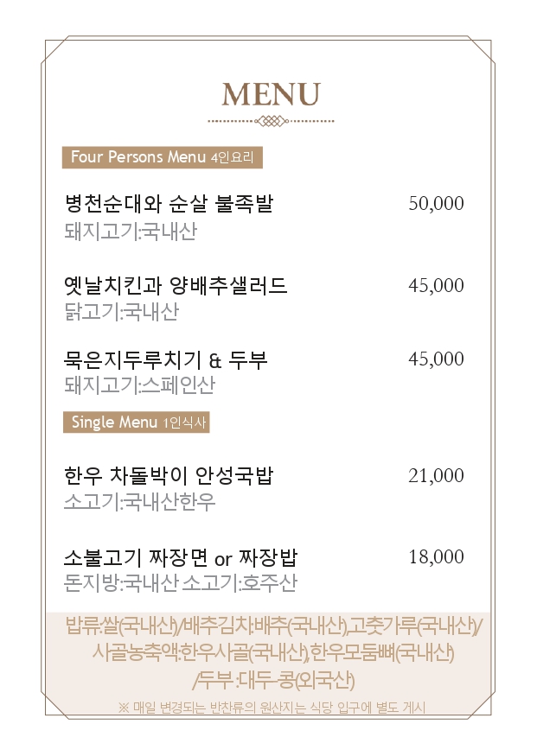Choose the 옛날치킨과 양배추샐러드 dish

pos(176,285)
